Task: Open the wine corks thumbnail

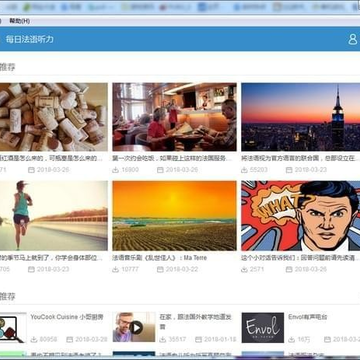Action: pos(54,117)
